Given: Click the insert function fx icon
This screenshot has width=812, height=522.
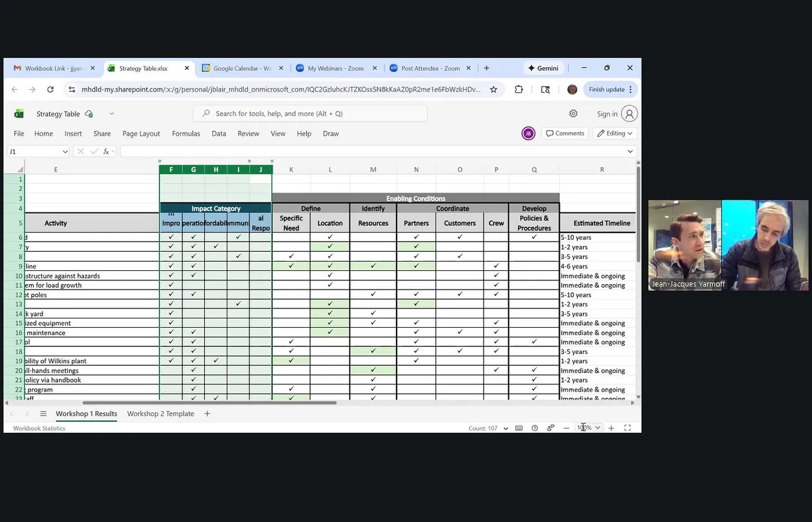Looking at the screenshot, I should 106,151.
